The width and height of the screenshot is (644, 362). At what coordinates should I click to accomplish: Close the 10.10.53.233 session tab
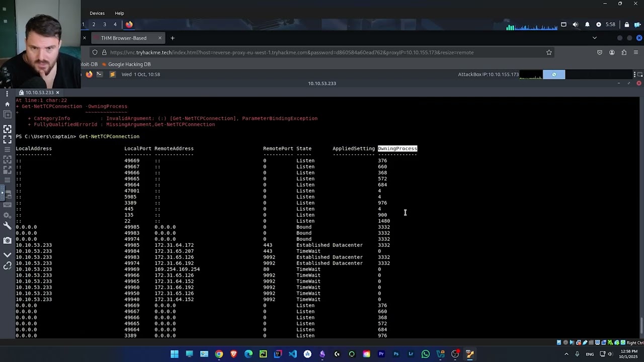click(57, 93)
